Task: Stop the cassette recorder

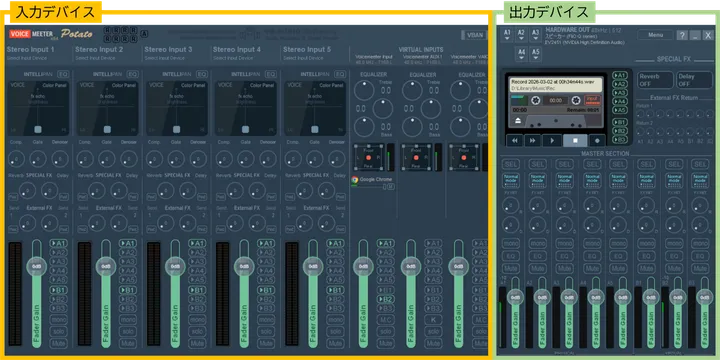Action: (x=575, y=140)
